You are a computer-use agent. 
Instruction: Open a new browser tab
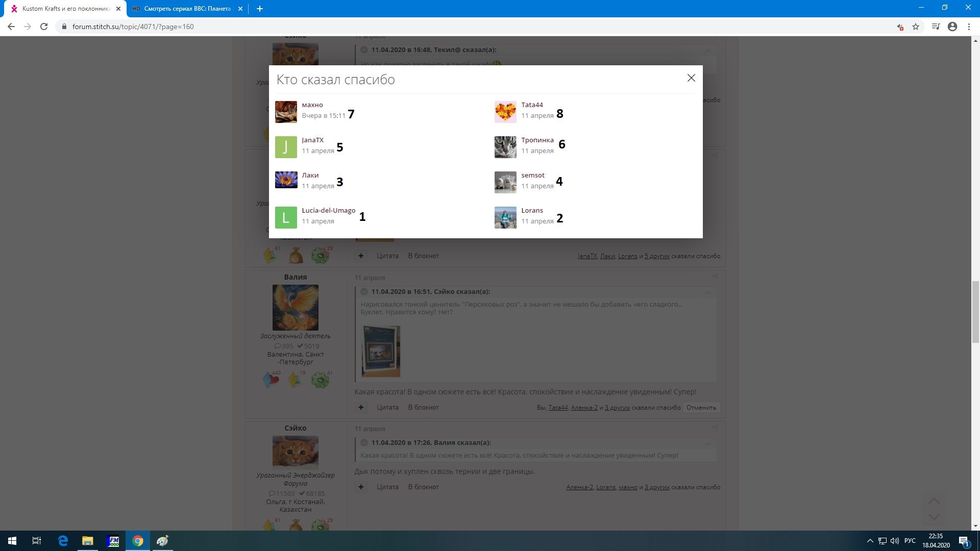point(259,9)
